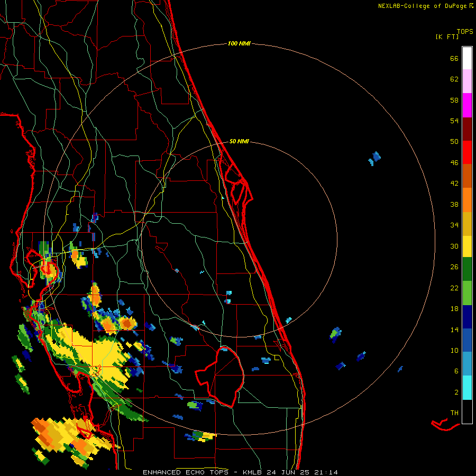Pick the gold legend swatch
Image resolution: width=476 pixels, height=476 pixels.
coord(467,224)
